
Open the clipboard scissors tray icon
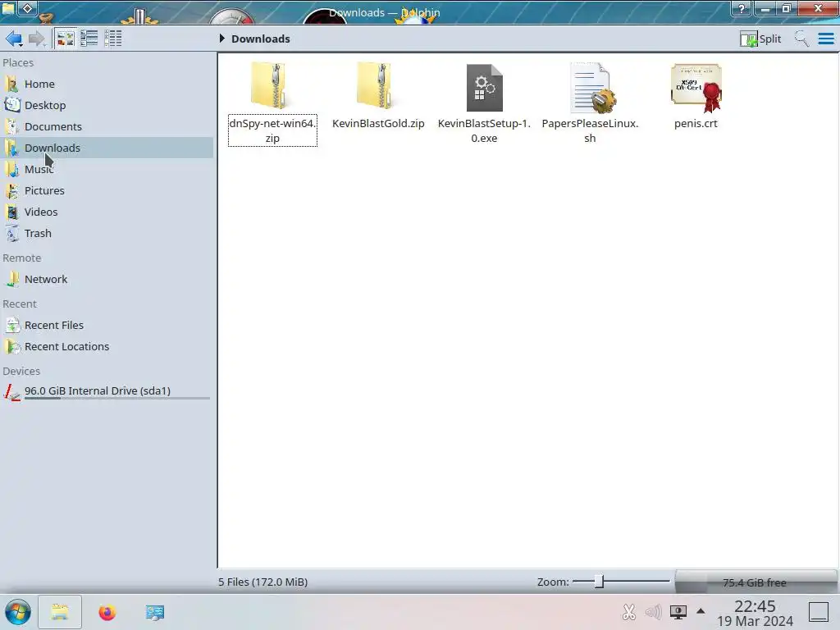(x=629, y=612)
